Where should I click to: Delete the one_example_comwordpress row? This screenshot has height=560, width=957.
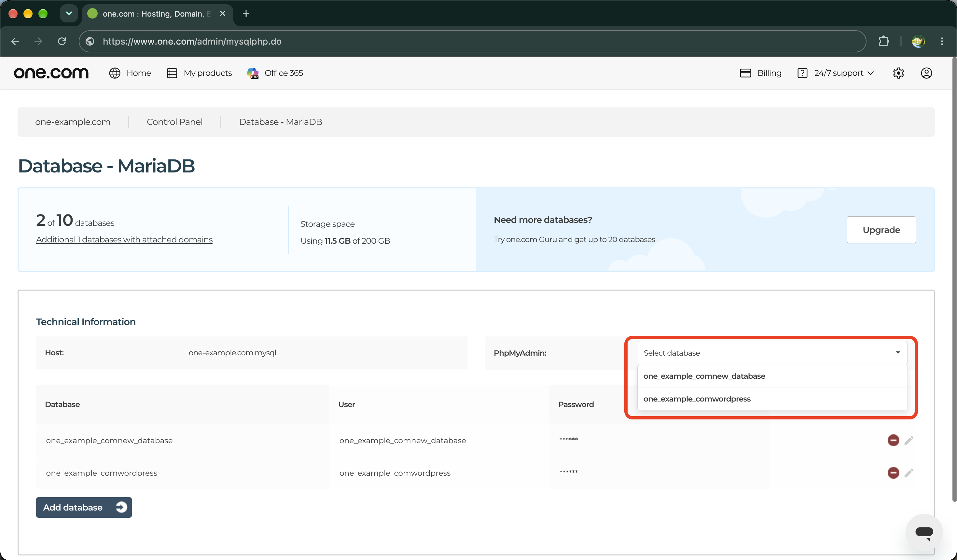(x=893, y=473)
